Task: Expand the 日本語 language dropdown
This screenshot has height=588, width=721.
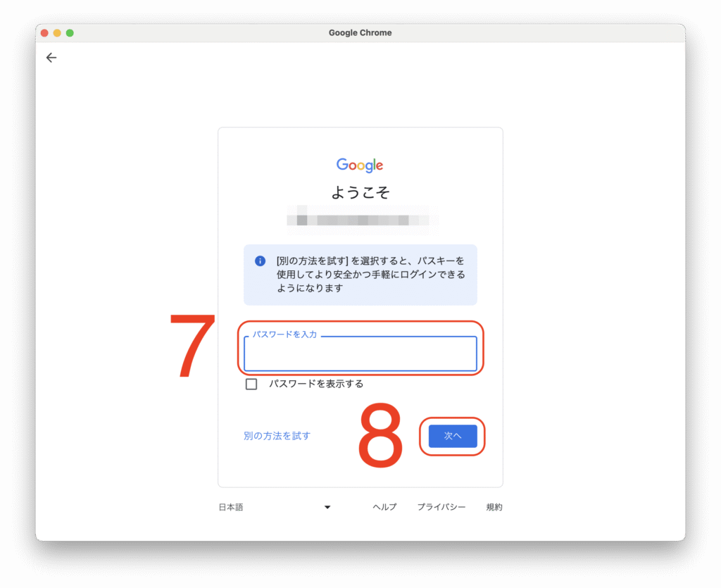Action: [x=275, y=507]
